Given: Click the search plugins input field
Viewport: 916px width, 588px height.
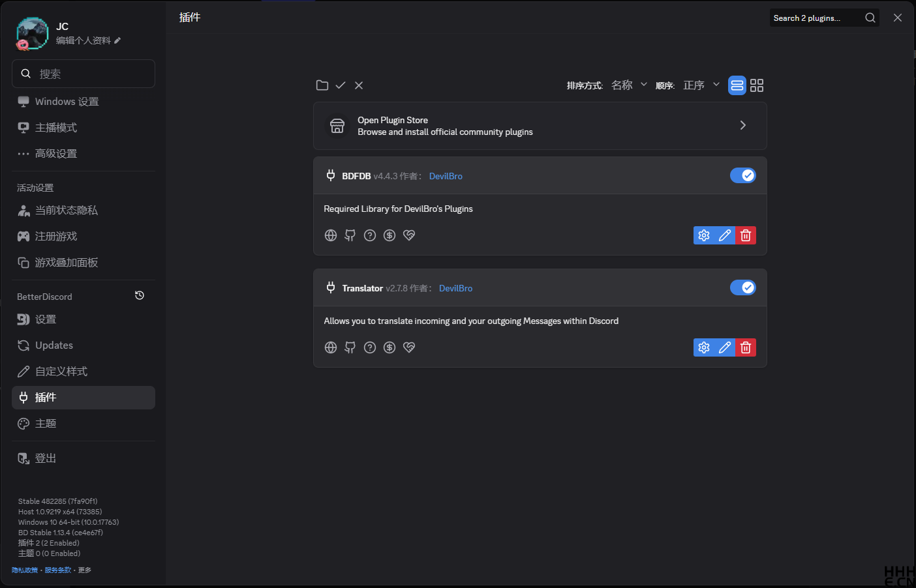Looking at the screenshot, I should click(x=816, y=18).
